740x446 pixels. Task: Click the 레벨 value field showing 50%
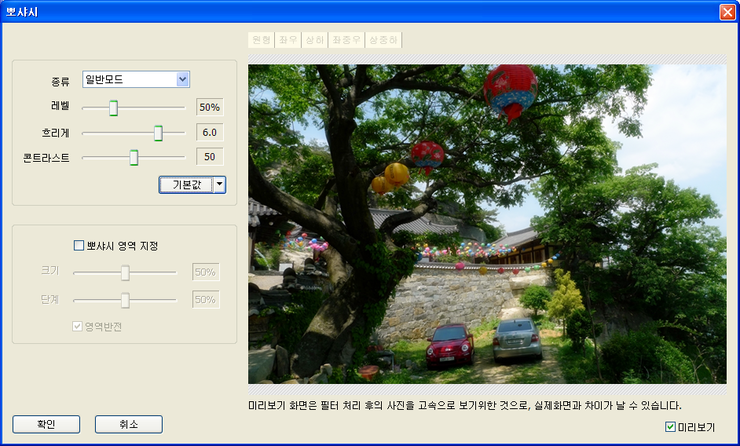click(208, 107)
